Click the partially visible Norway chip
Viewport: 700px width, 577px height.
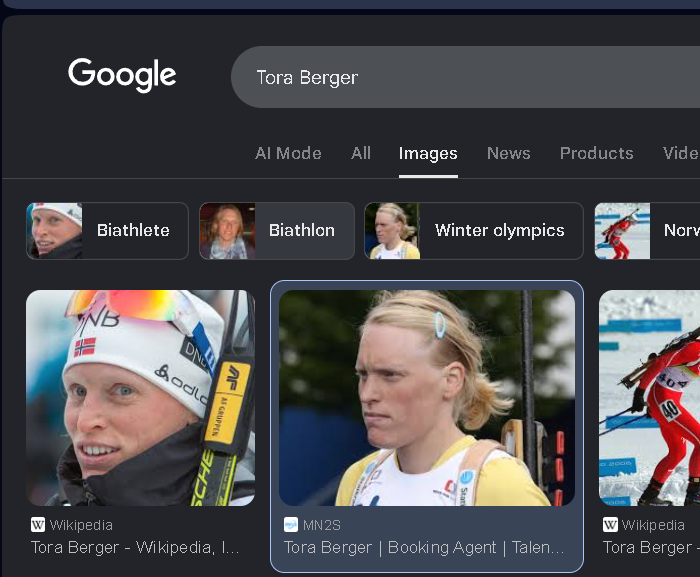click(647, 231)
